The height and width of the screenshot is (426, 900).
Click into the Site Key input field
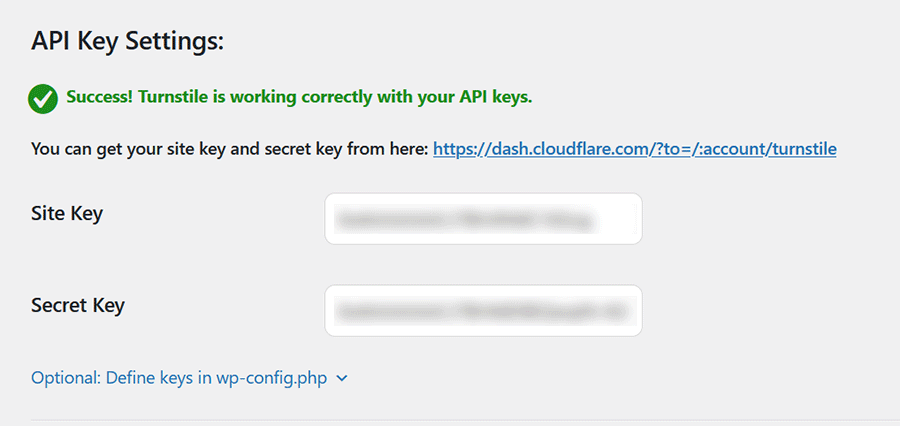(x=483, y=218)
